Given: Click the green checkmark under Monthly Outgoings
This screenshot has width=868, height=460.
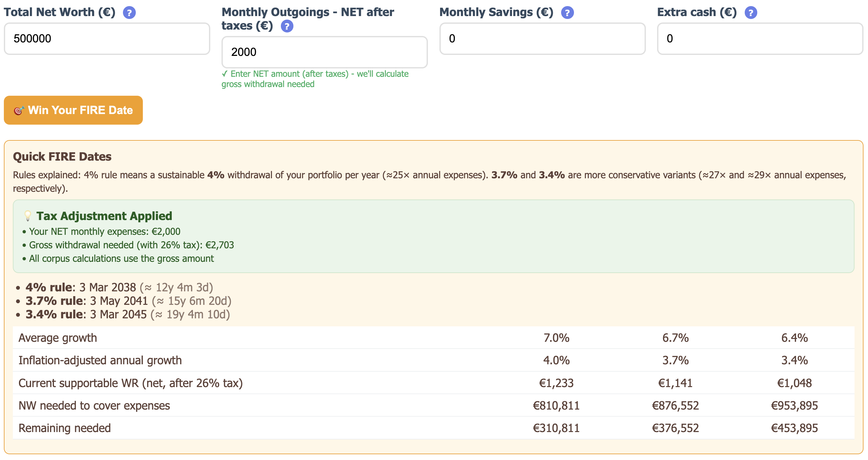Looking at the screenshot, I should [x=225, y=74].
